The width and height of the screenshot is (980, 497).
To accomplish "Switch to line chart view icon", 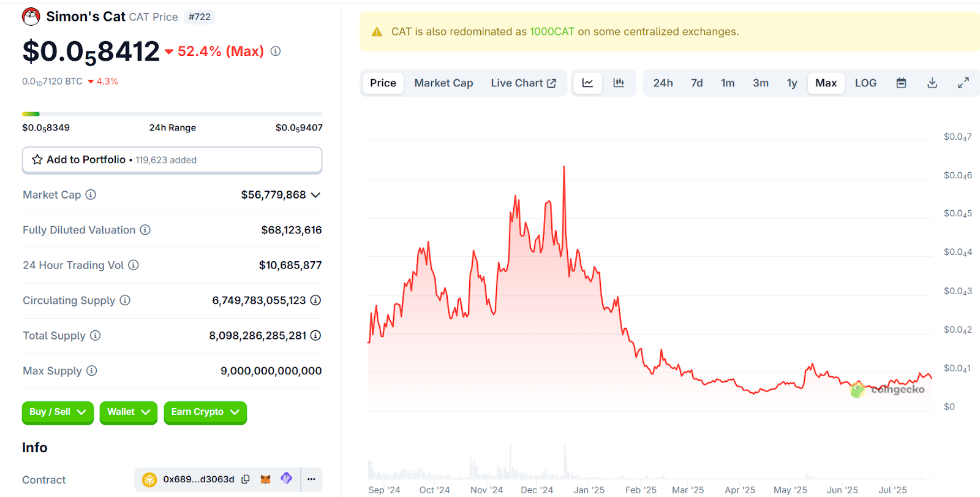I will pos(587,83).
